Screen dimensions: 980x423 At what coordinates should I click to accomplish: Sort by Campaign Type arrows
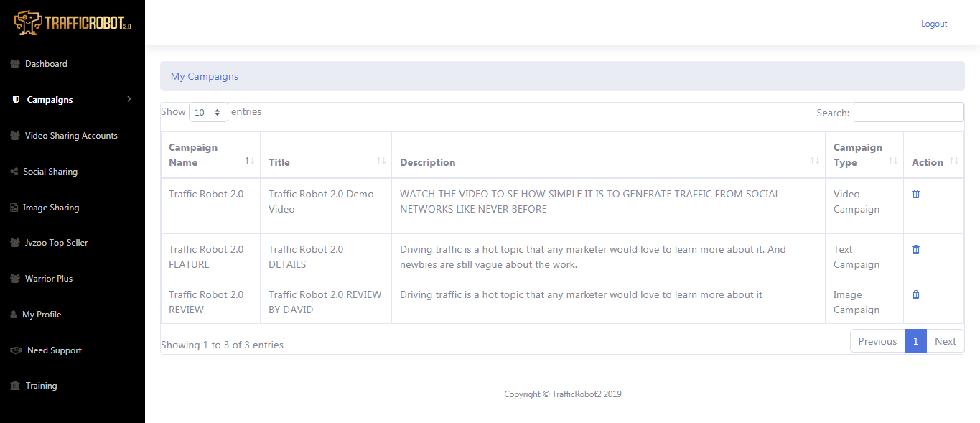click(x=893, y=160)
